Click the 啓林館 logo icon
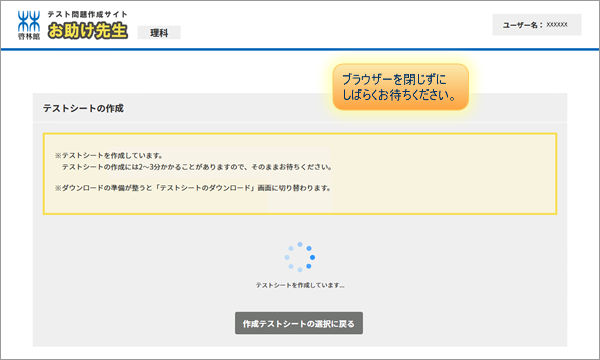Image resolution: width=600 pixels, height=360 pixels. pos(29,25)
